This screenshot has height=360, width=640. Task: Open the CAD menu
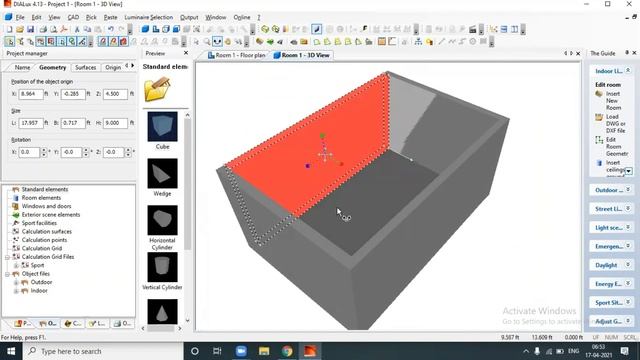(73, 18)
